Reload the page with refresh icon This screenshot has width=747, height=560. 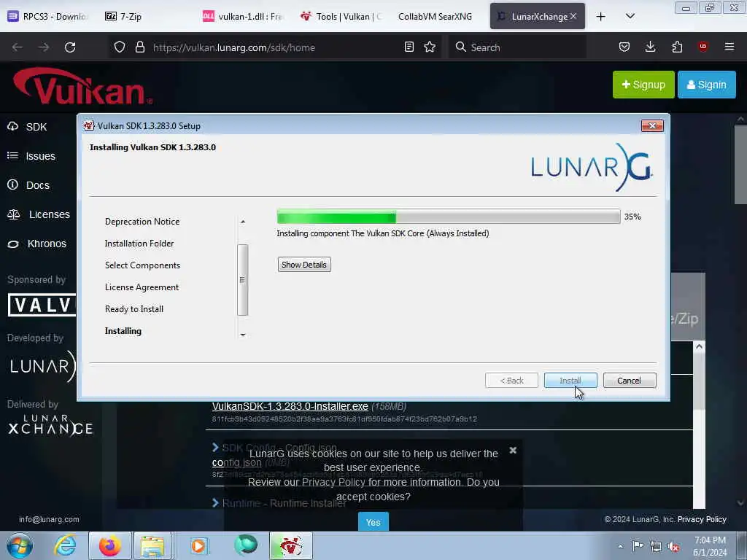(70, 47)
